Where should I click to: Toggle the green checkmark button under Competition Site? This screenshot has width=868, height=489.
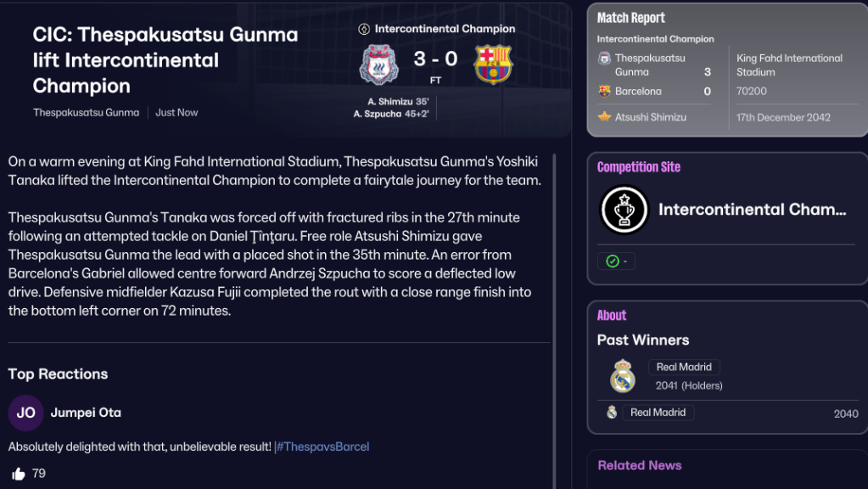point(614,261)
